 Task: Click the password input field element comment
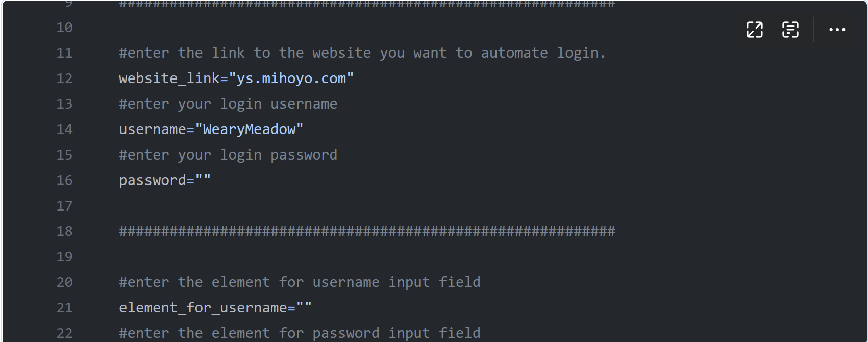pyautogui.click(x=300, y=333)
